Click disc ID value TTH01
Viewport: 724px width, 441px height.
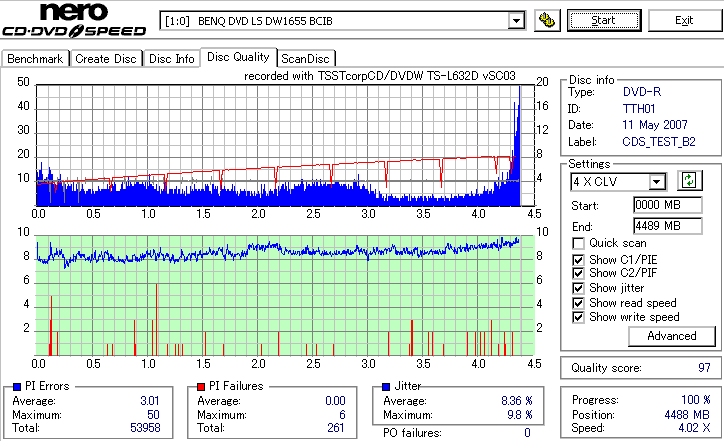coord(639,109)
